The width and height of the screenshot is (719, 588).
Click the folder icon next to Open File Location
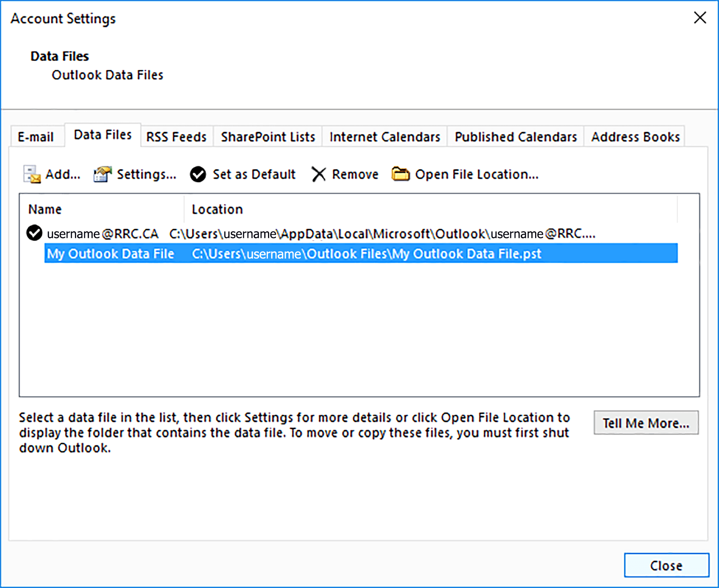pos(401,174)
